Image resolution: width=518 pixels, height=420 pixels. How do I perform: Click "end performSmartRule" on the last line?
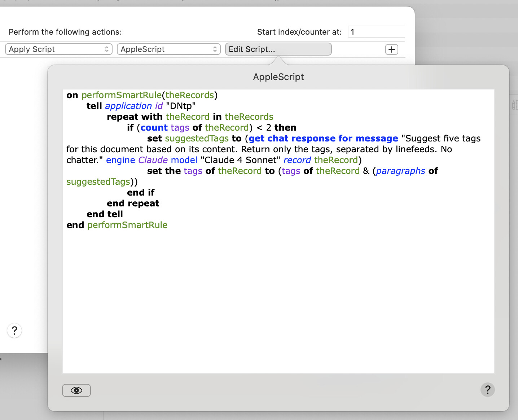[117, 225]
